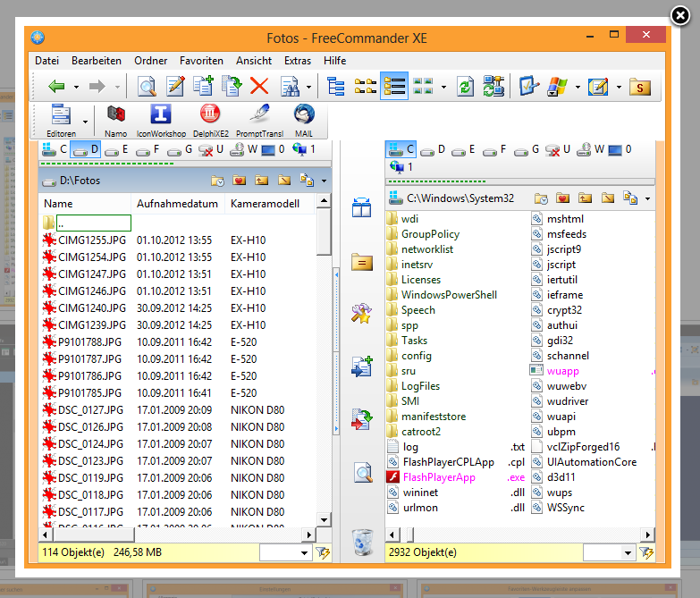Click right panel filter funnel icon
This screenshot has height=598, width=700.
(646, 552)
